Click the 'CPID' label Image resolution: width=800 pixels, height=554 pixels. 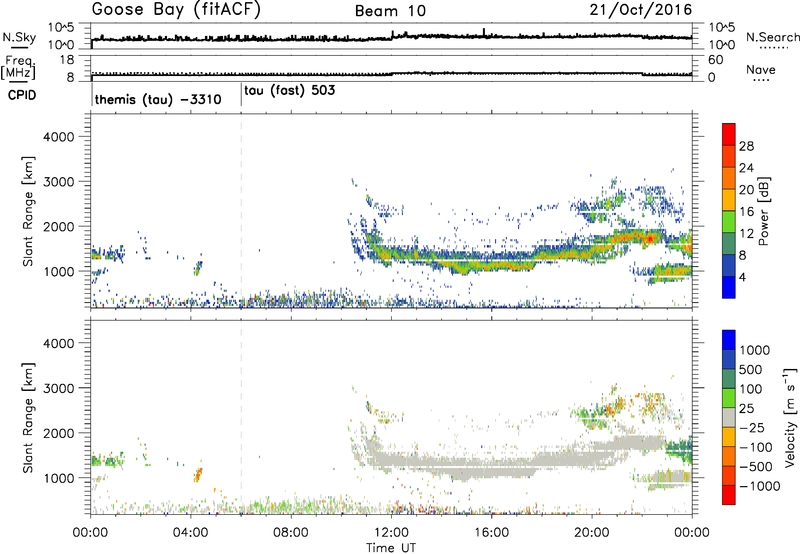coord(22,95)
